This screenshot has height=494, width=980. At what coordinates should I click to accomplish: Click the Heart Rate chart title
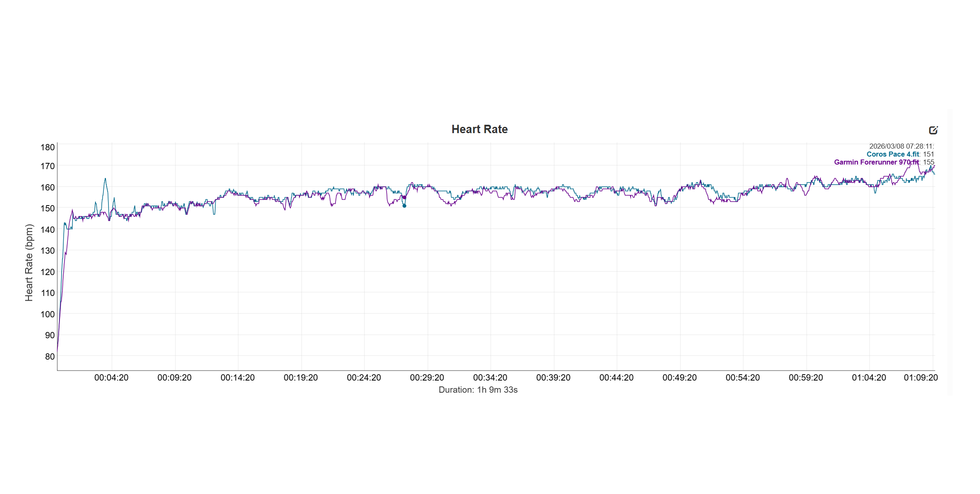coord(480,129)
